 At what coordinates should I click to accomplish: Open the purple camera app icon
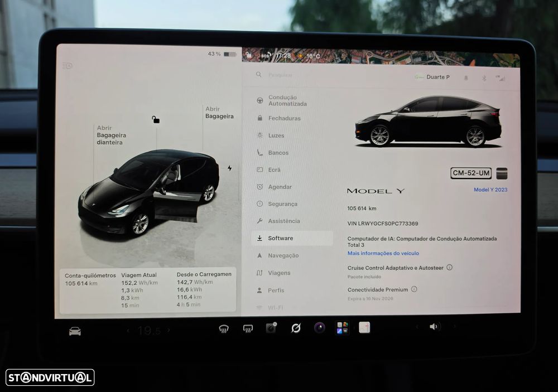pos(319,327)
